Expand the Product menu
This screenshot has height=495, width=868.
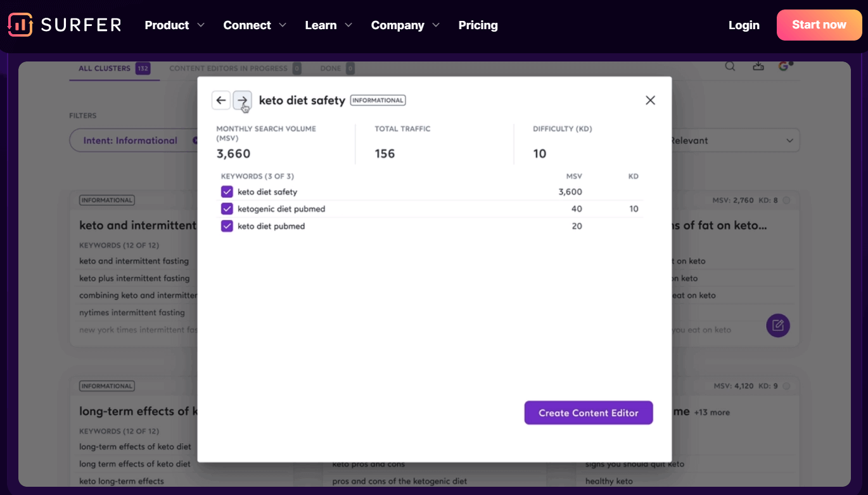coord(174,25)
